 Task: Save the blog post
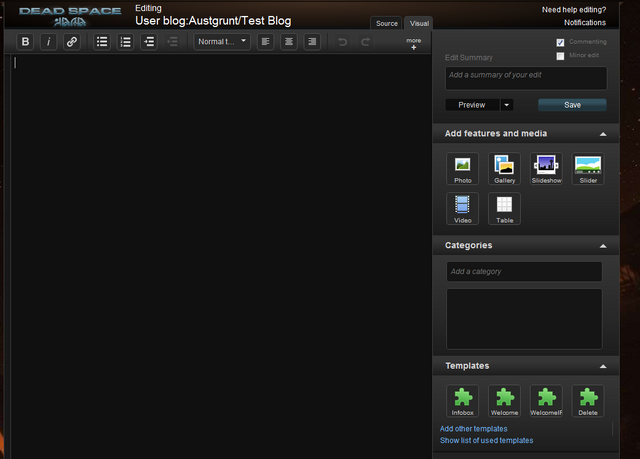click(x=572, y=105)
